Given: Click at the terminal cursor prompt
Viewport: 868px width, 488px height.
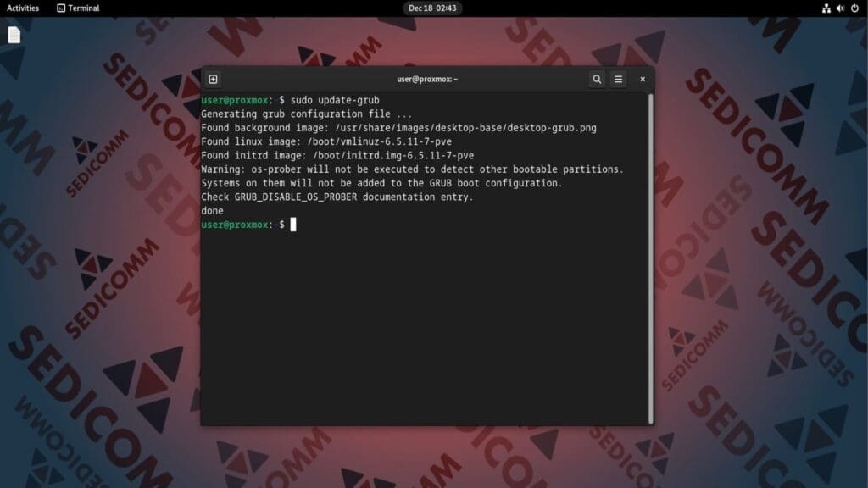Looking at the screenshot, I should (x=293, y=225).
